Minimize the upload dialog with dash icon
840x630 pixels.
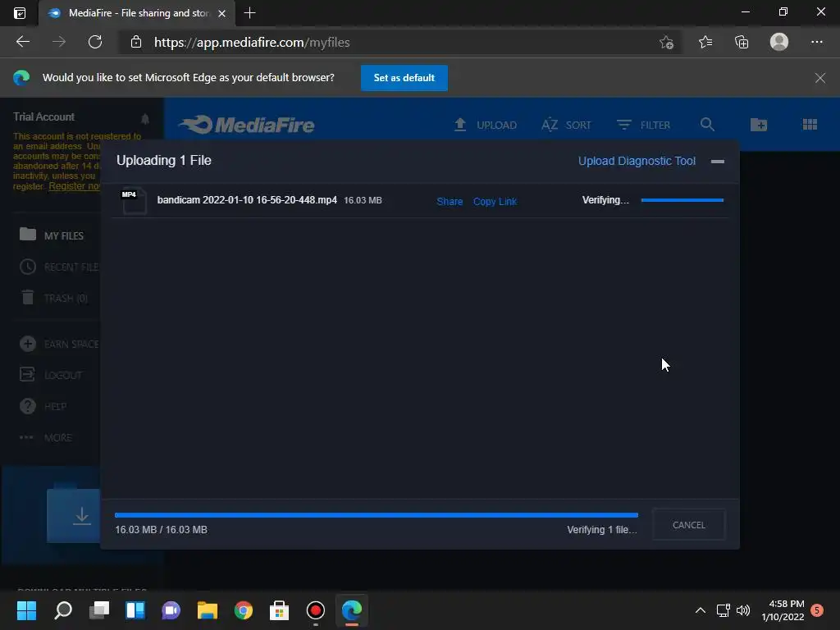point(717,162)
